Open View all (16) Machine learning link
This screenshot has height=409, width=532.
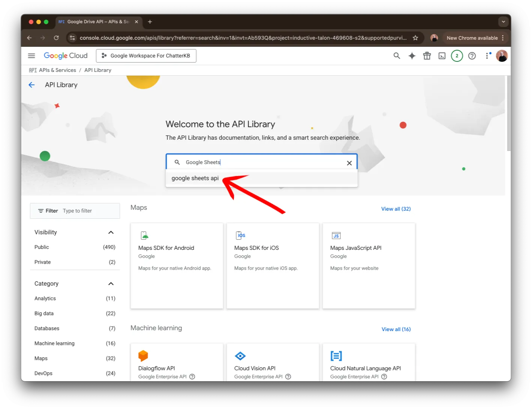(396, 329)
